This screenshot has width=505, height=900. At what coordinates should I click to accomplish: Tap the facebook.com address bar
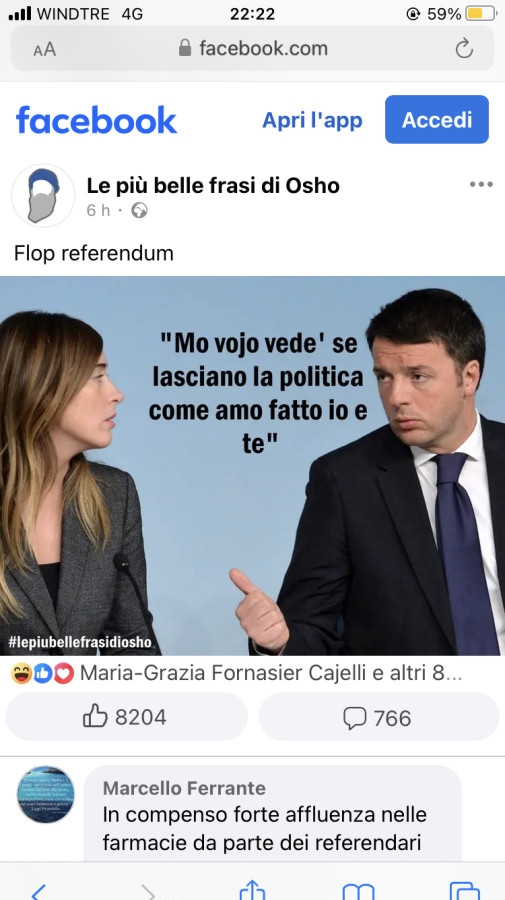tap(252, 48)
